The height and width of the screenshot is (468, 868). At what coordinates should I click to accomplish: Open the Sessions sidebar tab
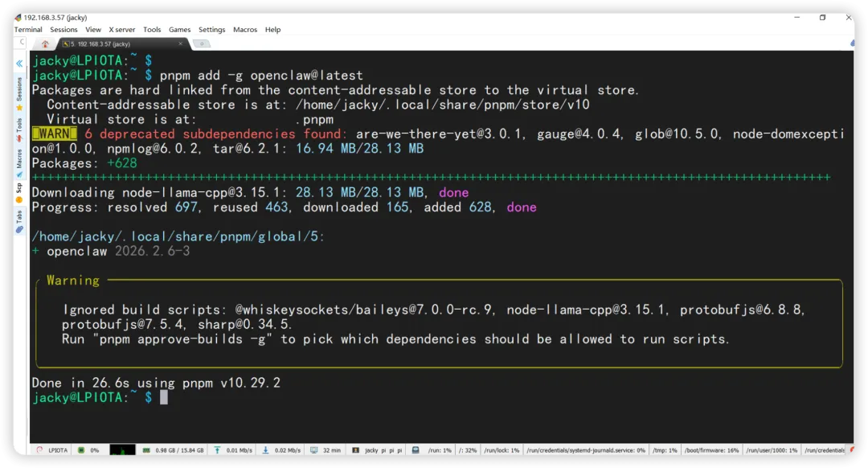[x=19, y=93]
